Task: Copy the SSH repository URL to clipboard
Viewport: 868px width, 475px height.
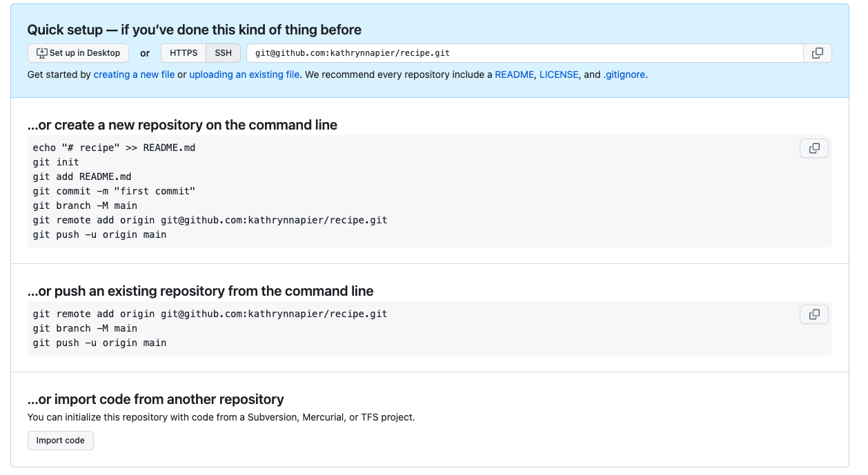Action: pos(818,53)
